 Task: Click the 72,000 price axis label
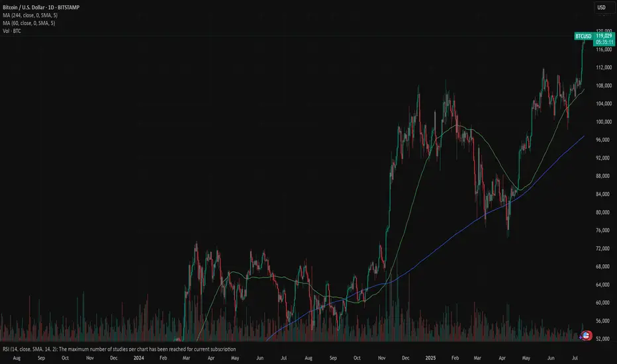coord(604,249)
